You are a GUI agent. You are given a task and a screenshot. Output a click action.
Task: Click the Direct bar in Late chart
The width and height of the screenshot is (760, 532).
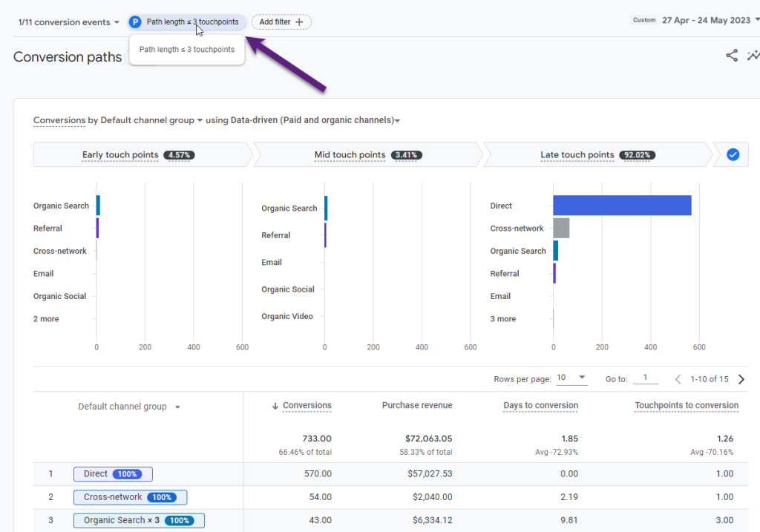point(622,206)
